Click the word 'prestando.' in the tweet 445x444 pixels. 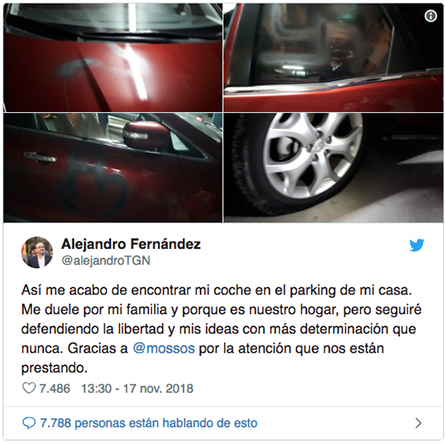point(54,368)
